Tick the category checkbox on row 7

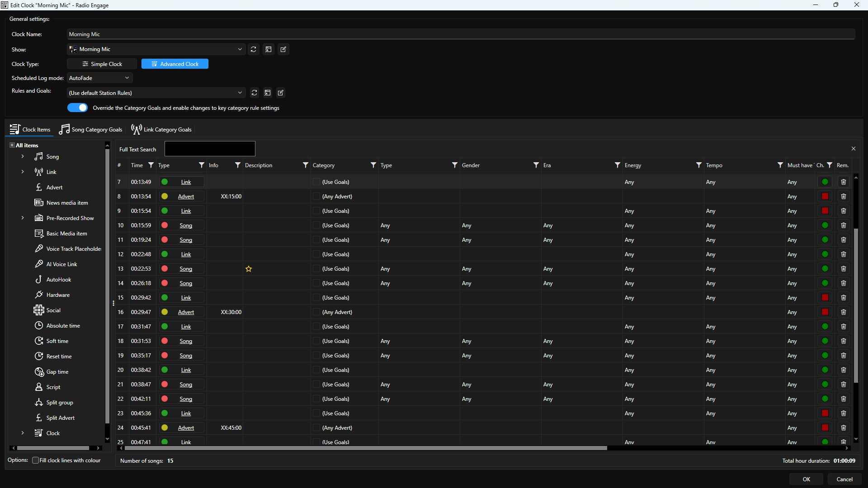(x=316, y=182)
